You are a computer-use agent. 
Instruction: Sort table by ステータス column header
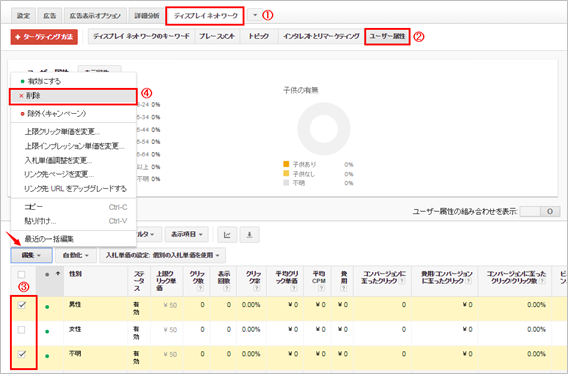[138, 281]
